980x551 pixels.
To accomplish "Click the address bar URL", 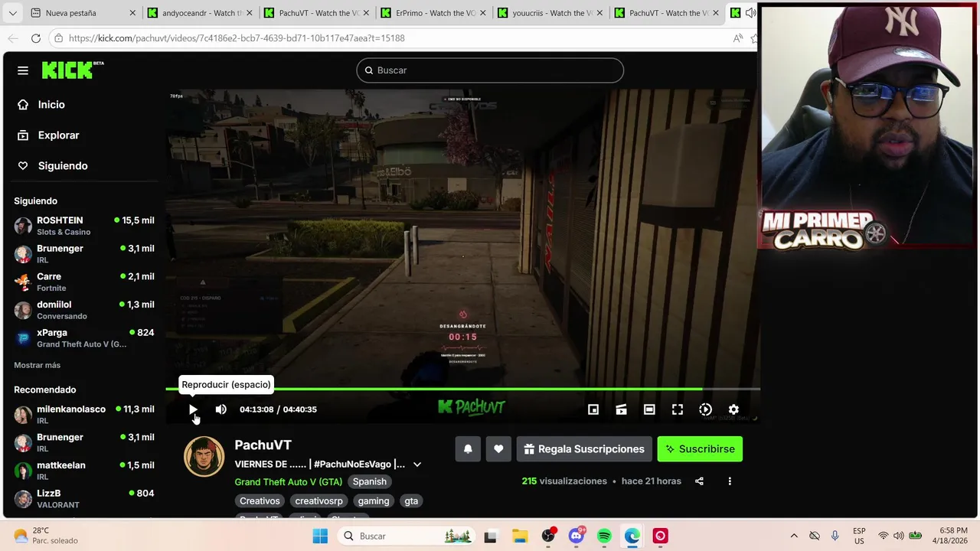I will (237, 38).
